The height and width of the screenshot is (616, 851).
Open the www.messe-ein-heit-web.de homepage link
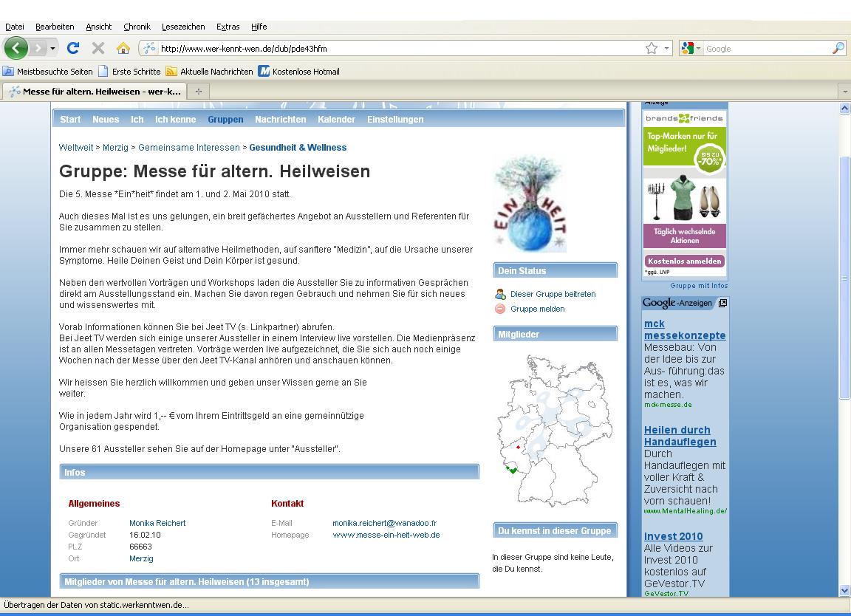[386, 535]
